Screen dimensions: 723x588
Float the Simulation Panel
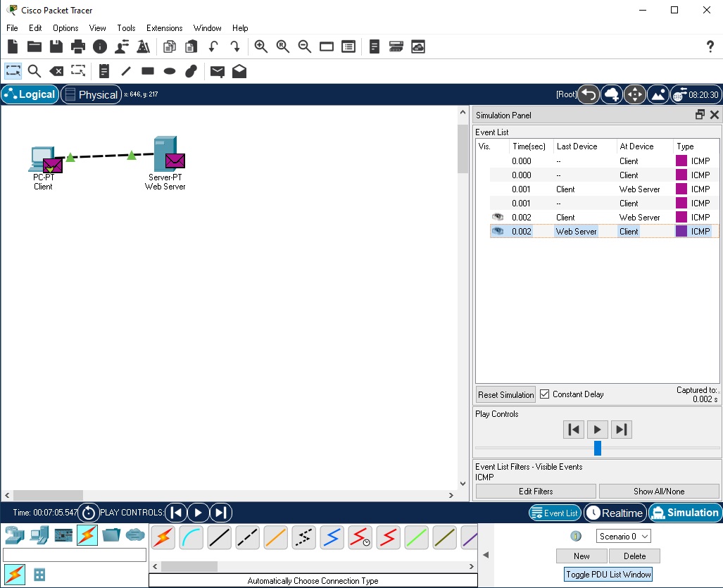(x=700, y=115)
